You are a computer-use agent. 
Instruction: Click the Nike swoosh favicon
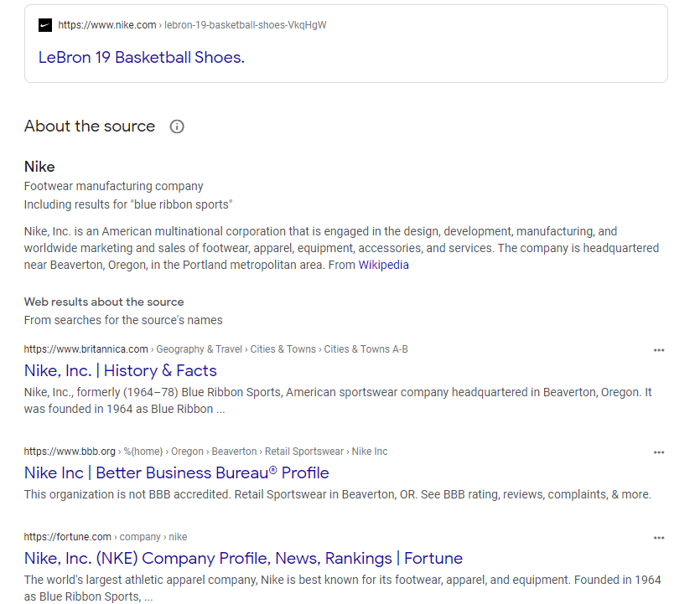45,25
